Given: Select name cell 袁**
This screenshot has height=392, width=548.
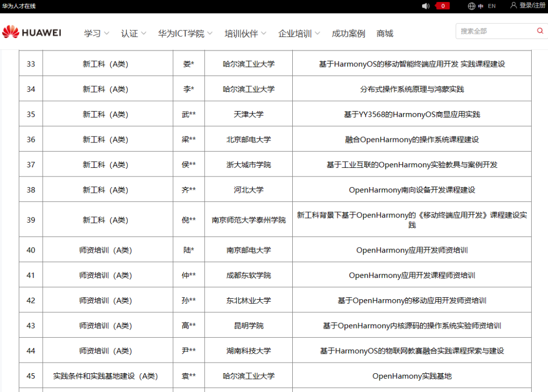Looking at the screenshot, I should 189,376.
